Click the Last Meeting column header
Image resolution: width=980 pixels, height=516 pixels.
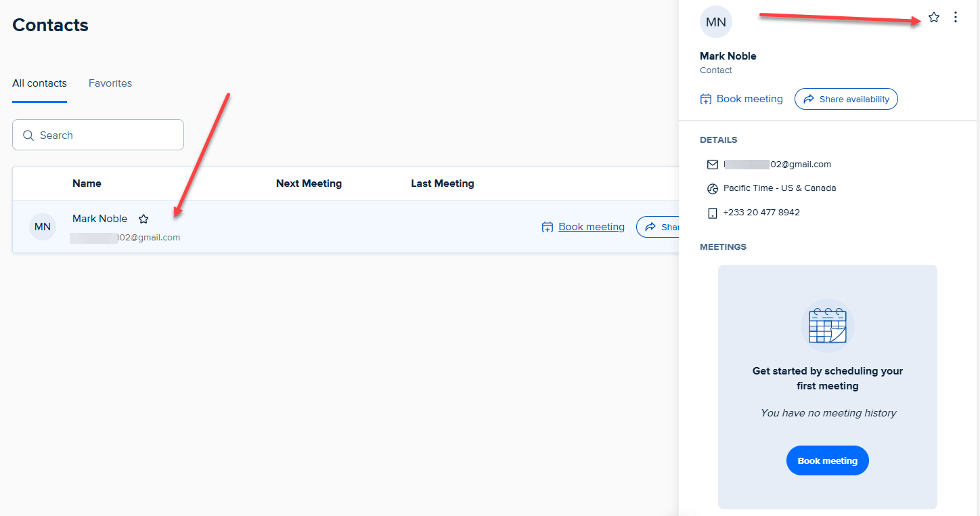[442, 184]
